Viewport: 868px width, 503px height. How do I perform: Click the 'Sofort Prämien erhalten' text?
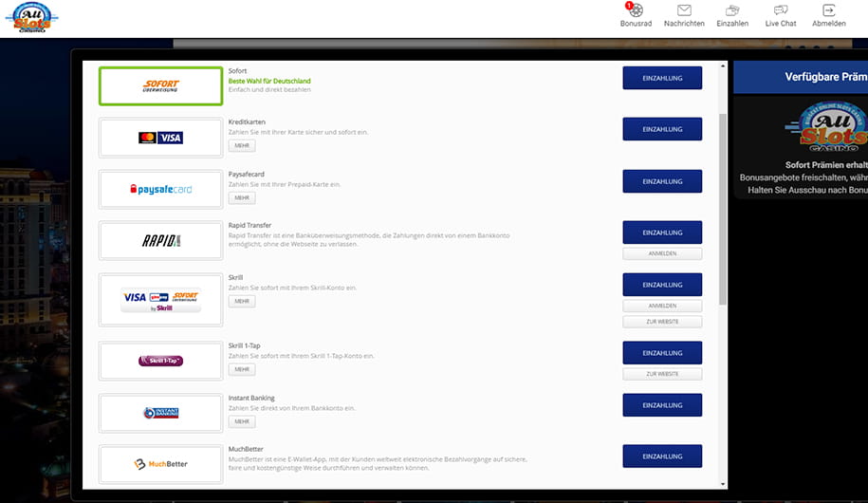(826, 165)
